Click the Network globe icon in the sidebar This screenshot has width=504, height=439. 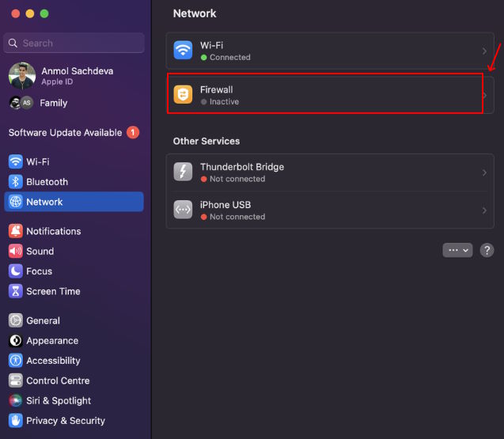(16, 202)
